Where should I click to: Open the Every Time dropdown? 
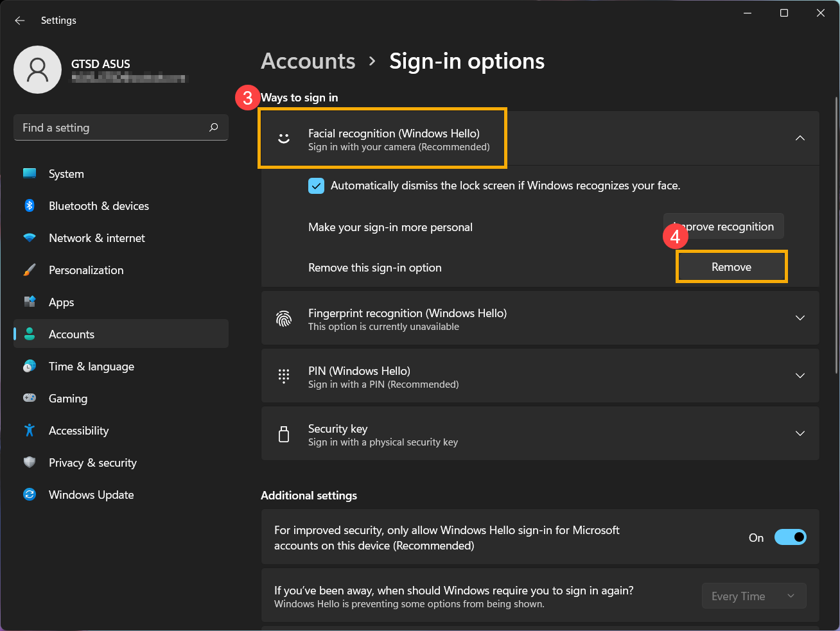tap(754, 596)
